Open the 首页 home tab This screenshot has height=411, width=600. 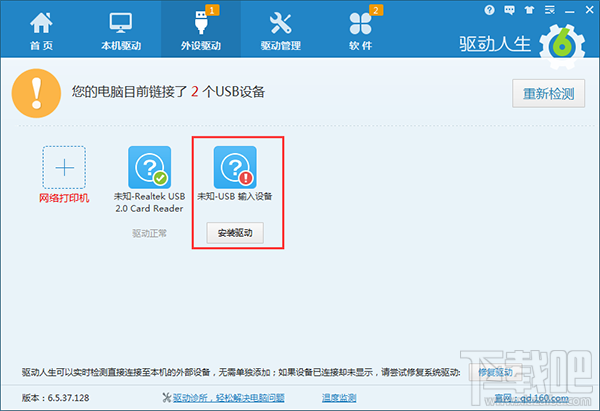tap(41, 31)
